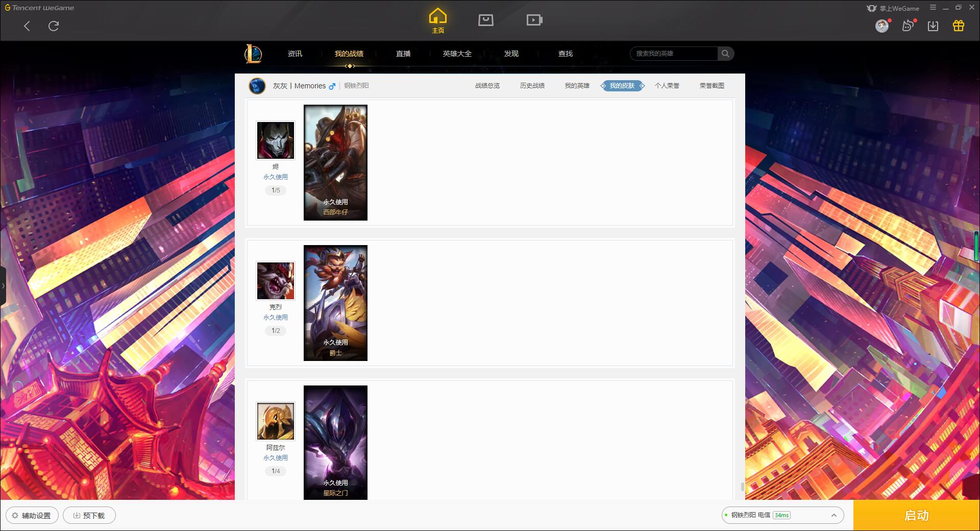The height and width of the screenshot is (531, 980).
Task: Refresh the page with the reload icon
Action: [x=54, y=26]
